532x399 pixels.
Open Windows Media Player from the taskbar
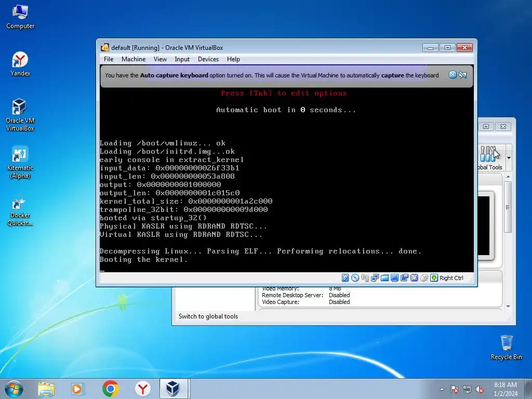[x=78, y=389]
